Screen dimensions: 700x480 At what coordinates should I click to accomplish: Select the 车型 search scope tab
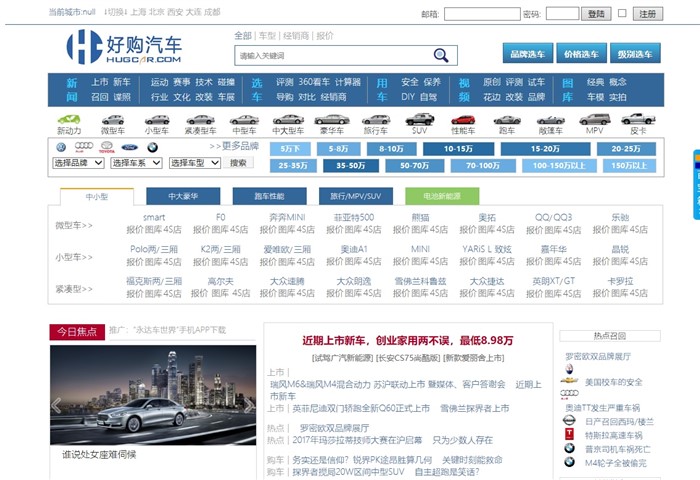pos(267,36)
